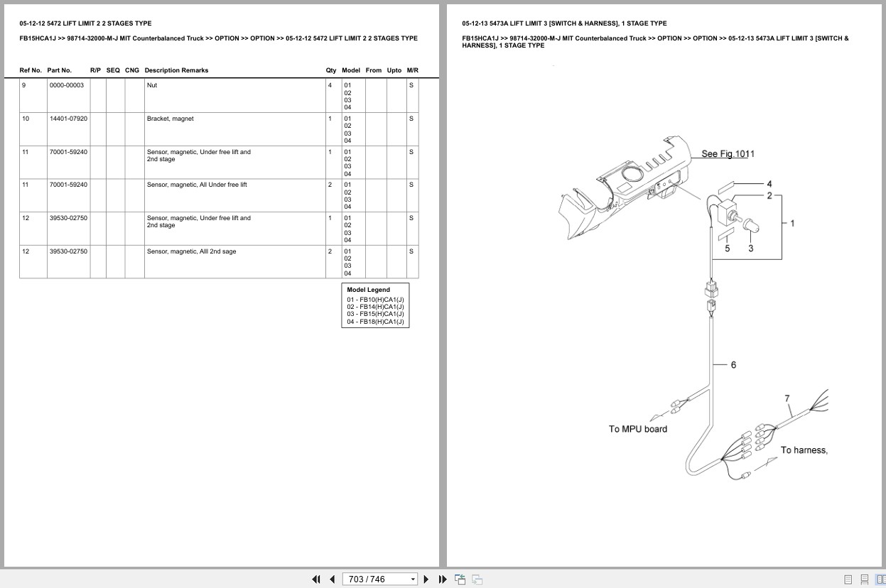
Task: Click the 'Ref No.' column header
Action: [x=31, y=70]
